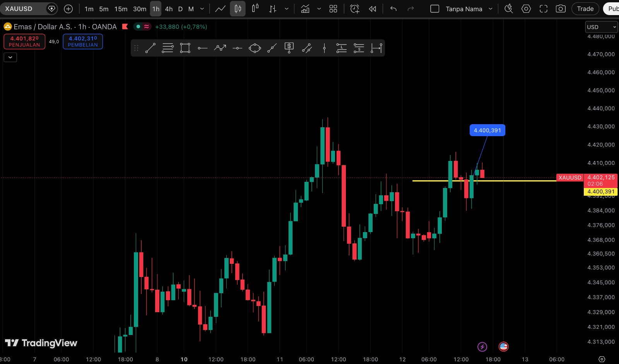619x364 pixels.
Task: Select the rectangle shape drawing tool
Action: point(185,48)
